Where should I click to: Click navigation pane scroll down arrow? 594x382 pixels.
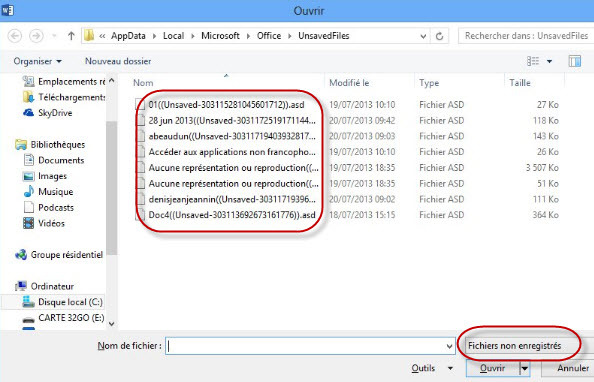pyautogui.click(x=111, y=324)
